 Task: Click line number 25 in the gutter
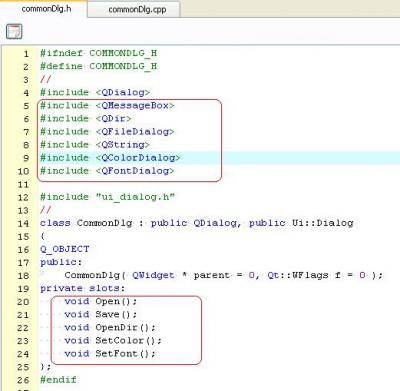(23, 367)
